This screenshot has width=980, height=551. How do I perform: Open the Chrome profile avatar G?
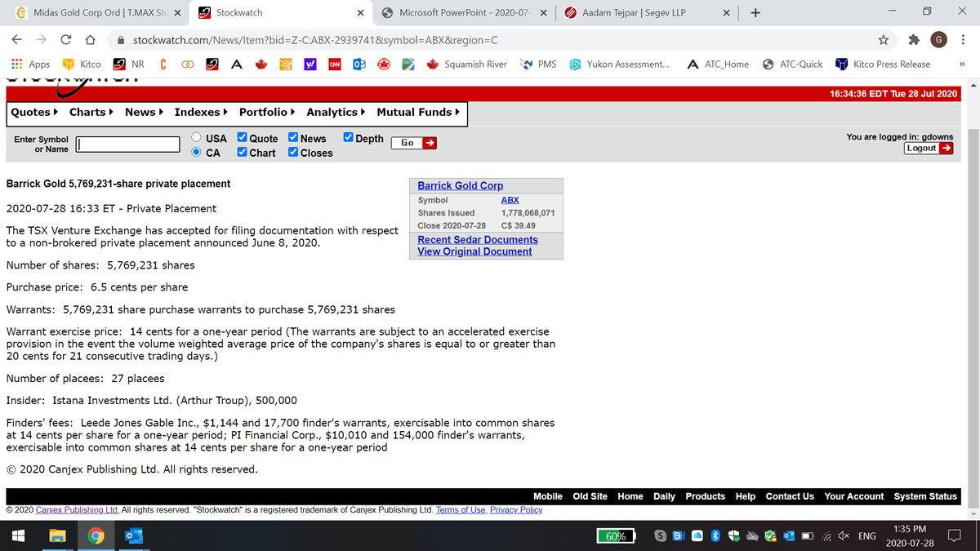coord(940,39)
